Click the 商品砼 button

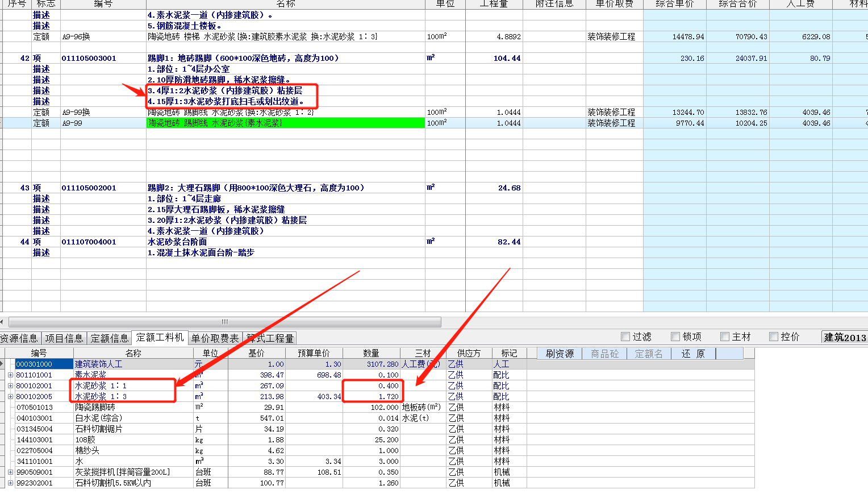tap(604, 354)
